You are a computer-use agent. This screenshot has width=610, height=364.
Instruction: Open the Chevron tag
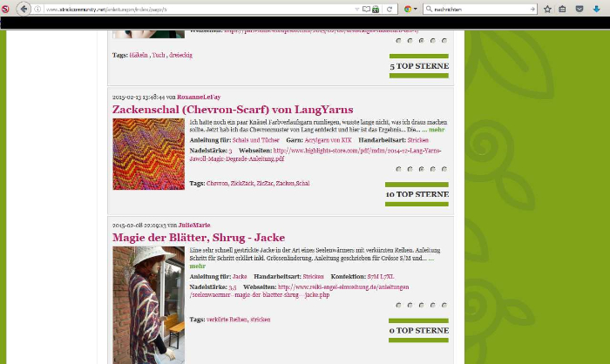pyautogui.click(x=217, y=183)
